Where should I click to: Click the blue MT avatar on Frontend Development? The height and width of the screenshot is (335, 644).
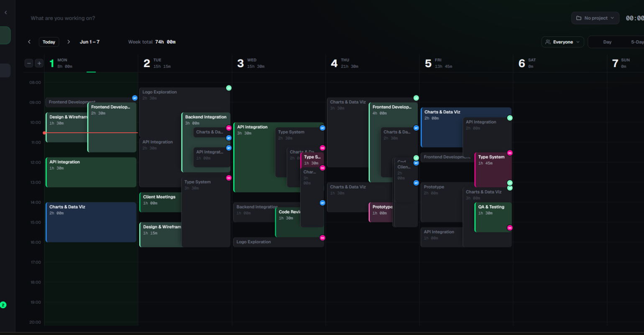coord(135,98)
